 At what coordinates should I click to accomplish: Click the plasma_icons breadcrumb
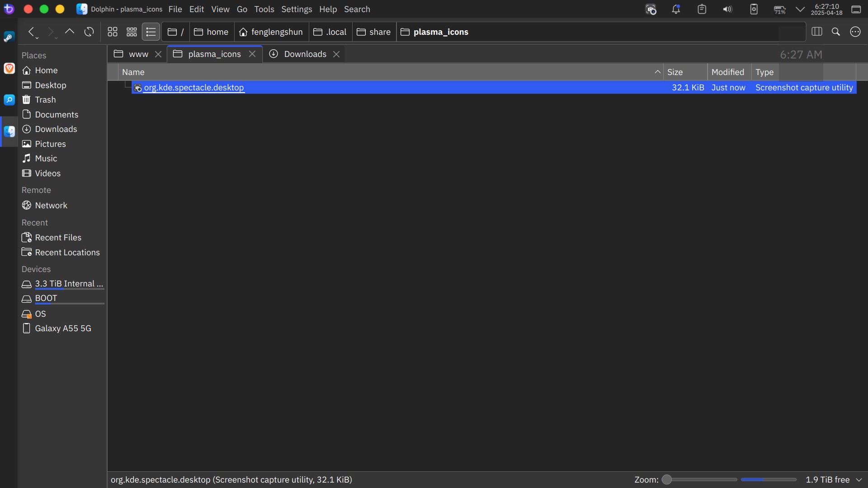(x=434, y=32)
